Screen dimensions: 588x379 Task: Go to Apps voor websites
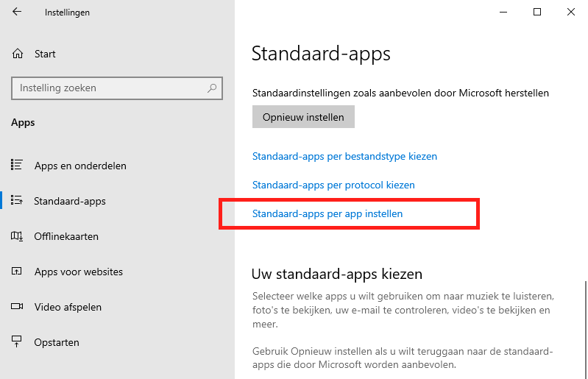(x=79, y=272)
